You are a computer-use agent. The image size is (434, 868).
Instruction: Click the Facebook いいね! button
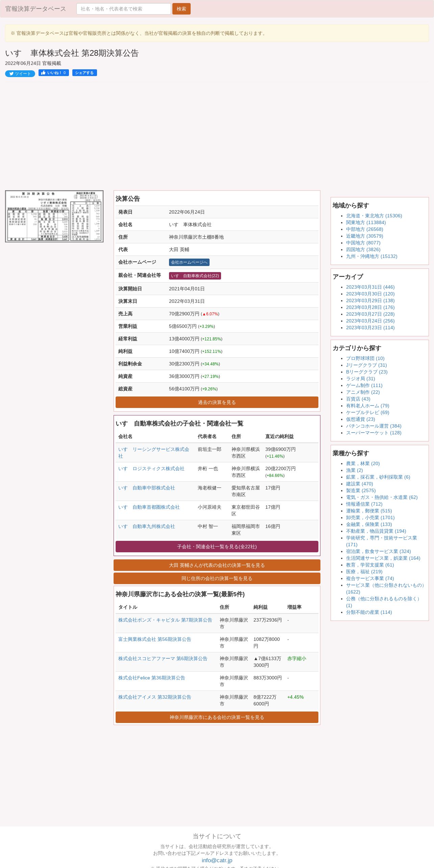(54, 73)
